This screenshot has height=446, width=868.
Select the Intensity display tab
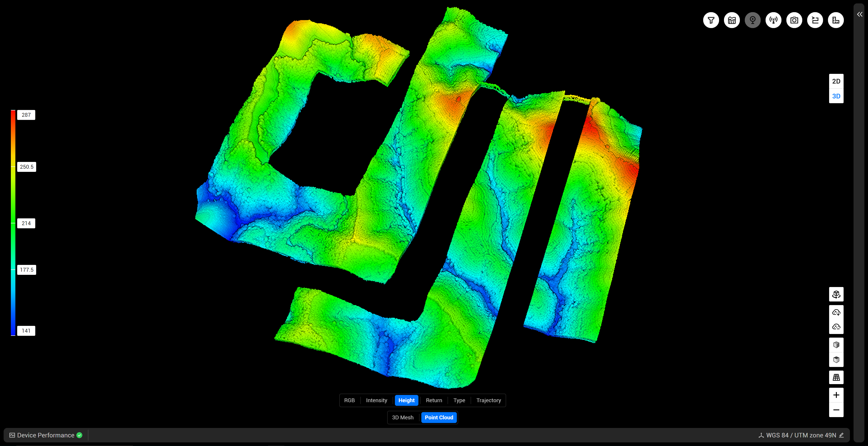click(x=376, y=400)
